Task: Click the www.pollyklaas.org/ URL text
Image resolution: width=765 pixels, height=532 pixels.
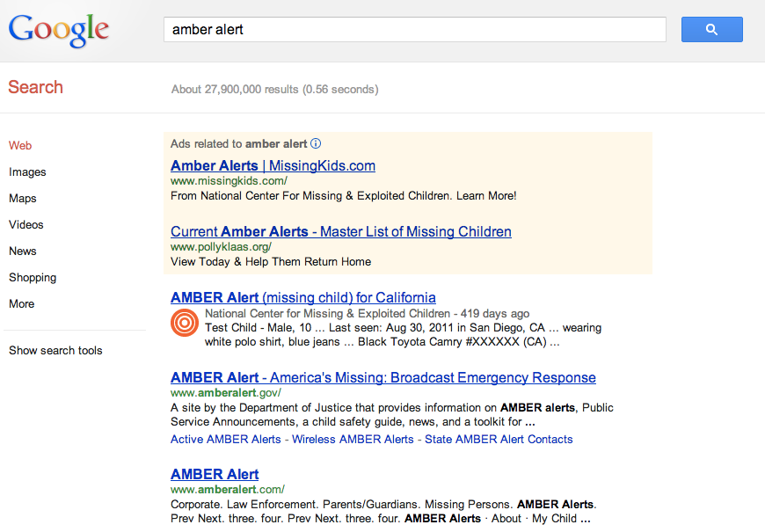Action: coord(221,247)
